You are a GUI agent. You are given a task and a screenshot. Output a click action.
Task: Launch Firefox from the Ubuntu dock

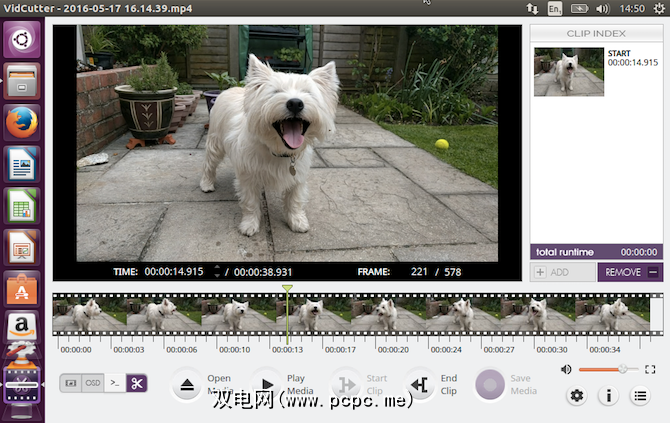pyautogui.click(x=22, y=122)
